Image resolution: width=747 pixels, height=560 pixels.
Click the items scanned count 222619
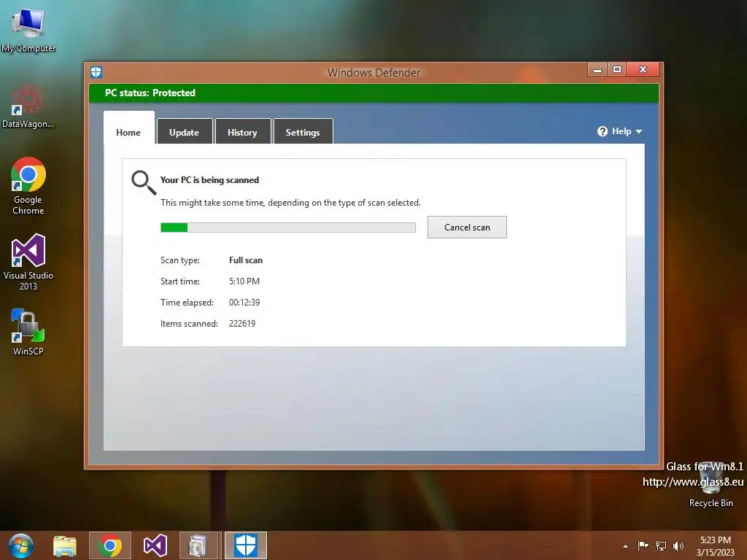coord(242,323)
